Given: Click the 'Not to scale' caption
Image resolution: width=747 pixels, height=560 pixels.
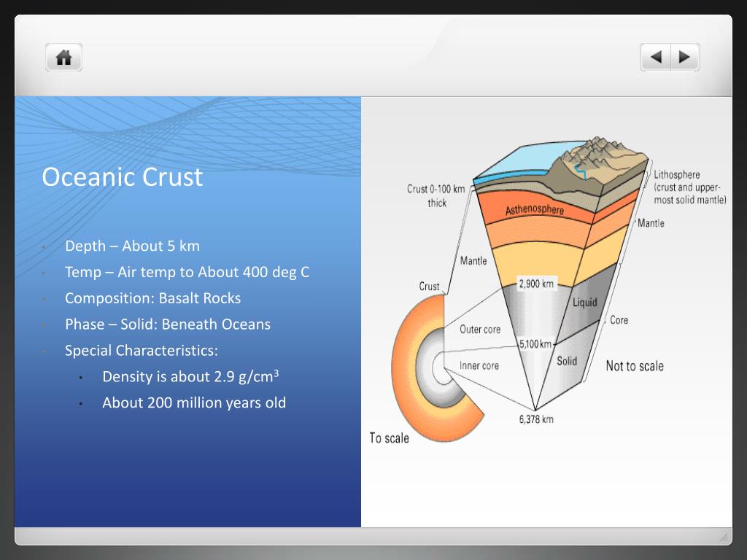Looking at the screenshot, I should pyautogui.click(x=635, y=366).
